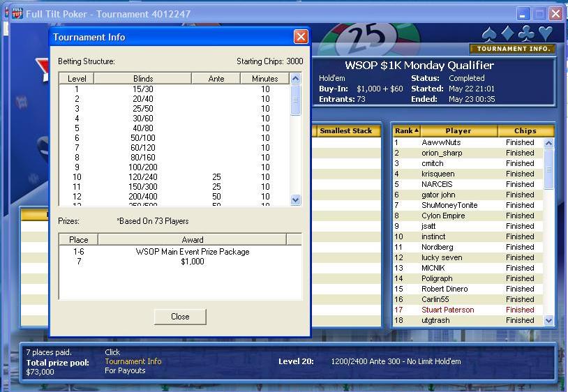Select player AawwNuts in ranking list
The width and height of the screenshot is (568, 392).
[468, 142]
